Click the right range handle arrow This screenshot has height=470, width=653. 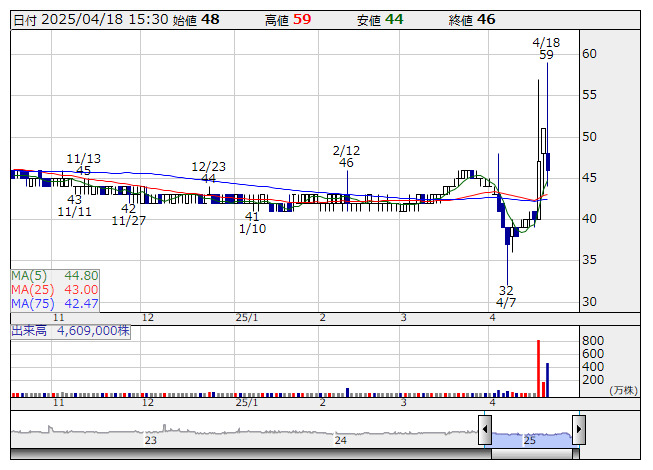tap(579, 429)
